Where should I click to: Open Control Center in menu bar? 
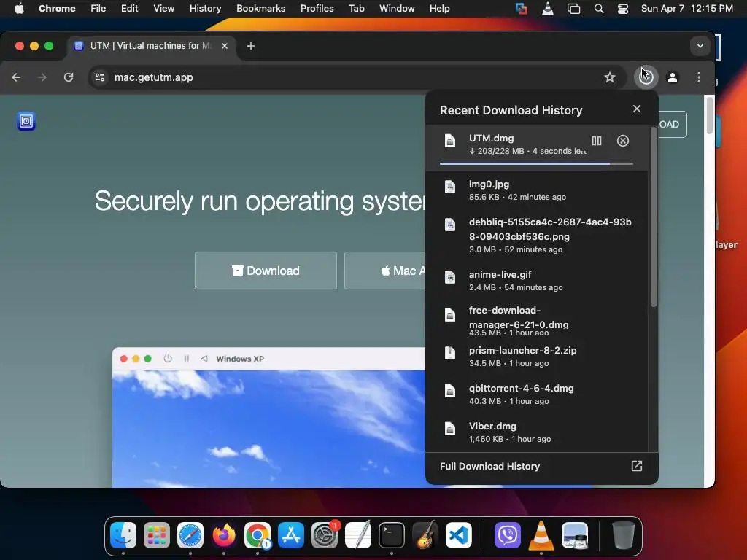tap(623, 9)
